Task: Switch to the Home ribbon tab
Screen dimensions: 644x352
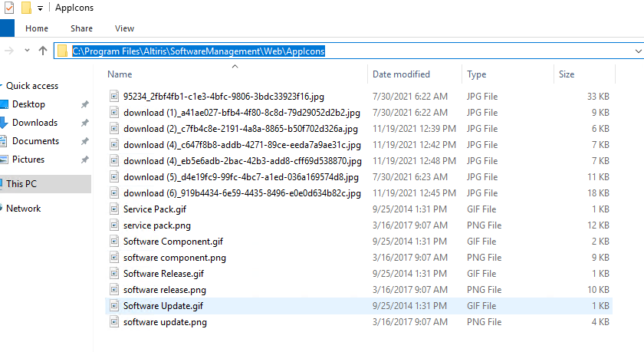Action: pos(37,28)
